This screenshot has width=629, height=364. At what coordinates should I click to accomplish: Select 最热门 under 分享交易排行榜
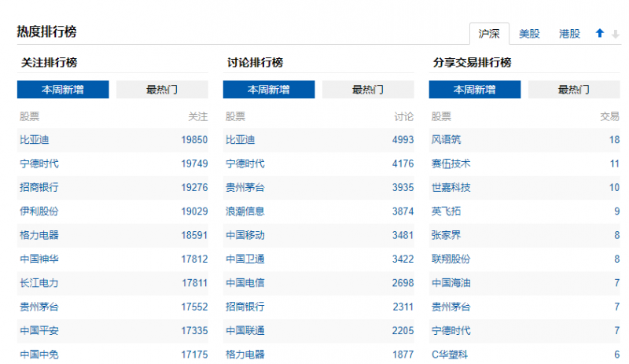[574, 90]
